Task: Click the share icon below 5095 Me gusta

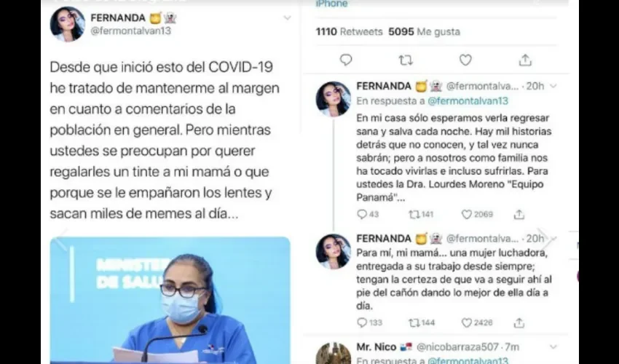Action: [x=525, y=60]
